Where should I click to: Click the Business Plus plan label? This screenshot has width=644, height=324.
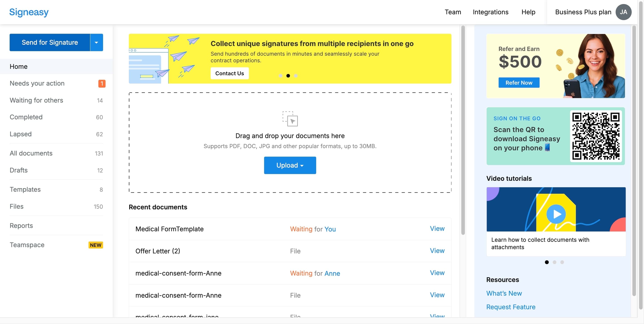point(583,12)
